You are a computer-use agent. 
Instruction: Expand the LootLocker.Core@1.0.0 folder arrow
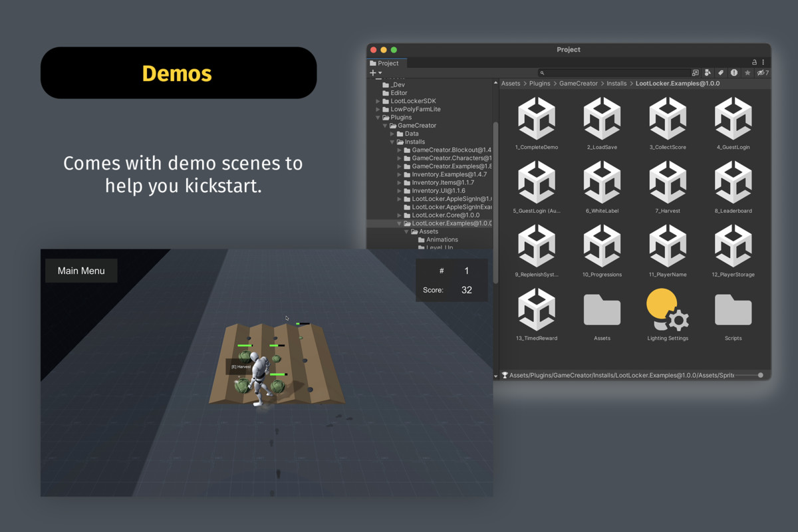(x=400, y=215)
